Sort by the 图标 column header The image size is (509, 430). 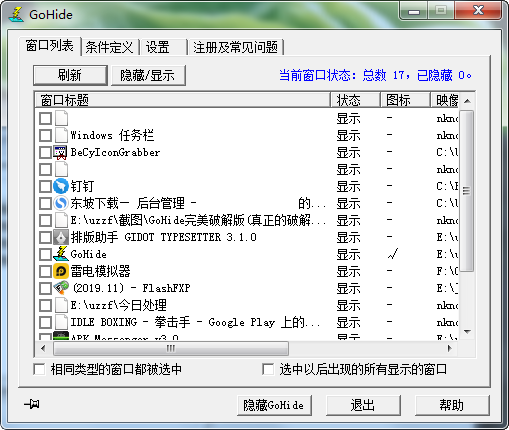pos(405,100)
